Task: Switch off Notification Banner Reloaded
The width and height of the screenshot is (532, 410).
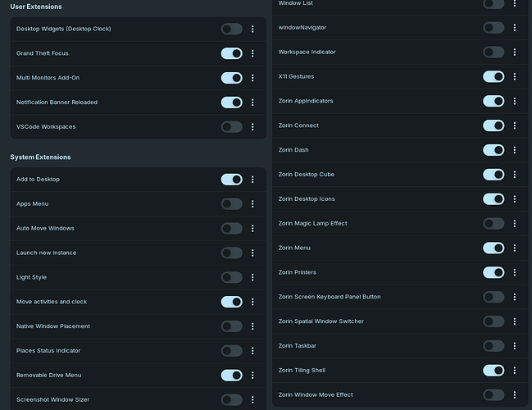Action: [x=232, y=102]
